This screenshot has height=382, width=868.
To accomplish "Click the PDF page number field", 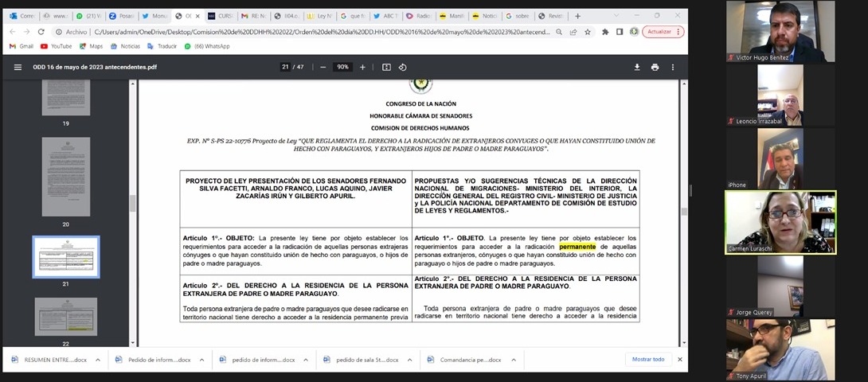I will 285,67.
